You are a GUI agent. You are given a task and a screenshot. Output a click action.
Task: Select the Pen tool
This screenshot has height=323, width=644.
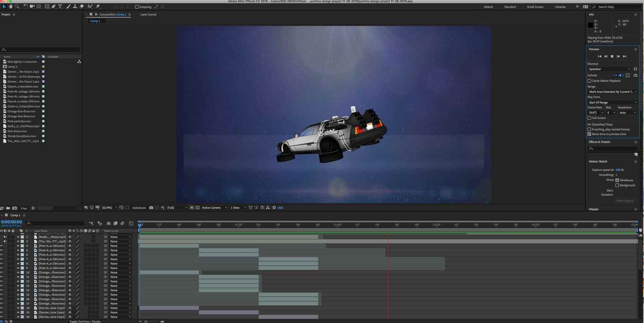(x=53, y=7)
